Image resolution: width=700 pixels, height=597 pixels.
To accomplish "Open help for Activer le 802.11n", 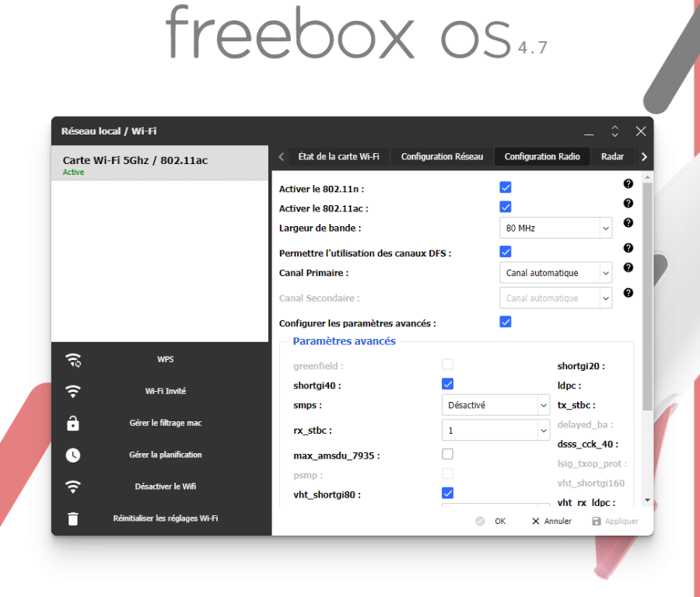I will [628, 183].
